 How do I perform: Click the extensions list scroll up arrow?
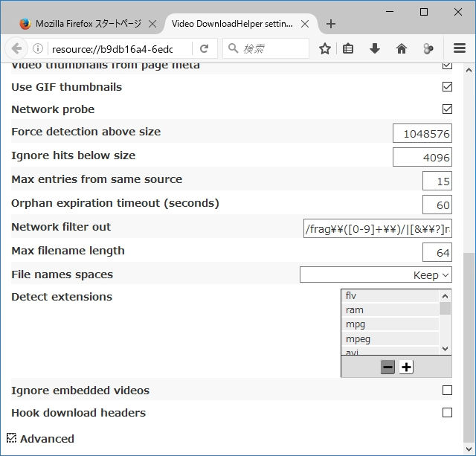(445, 296)
